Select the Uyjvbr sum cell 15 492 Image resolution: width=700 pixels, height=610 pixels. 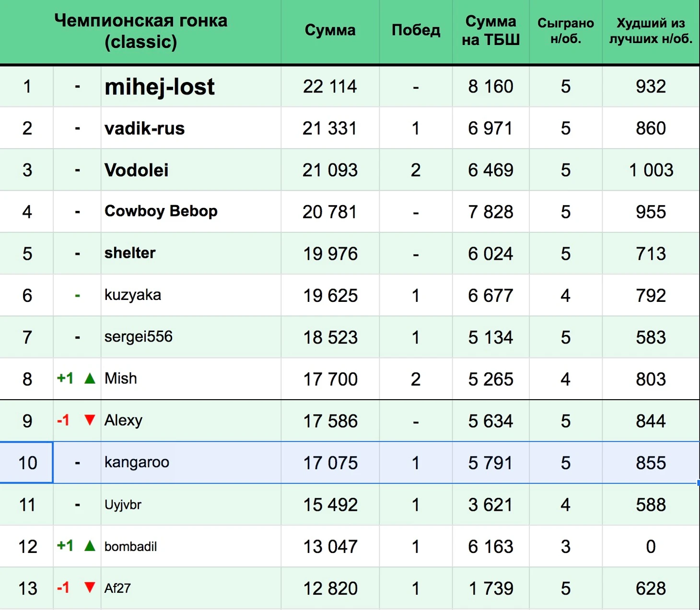(x=330, y=505)
